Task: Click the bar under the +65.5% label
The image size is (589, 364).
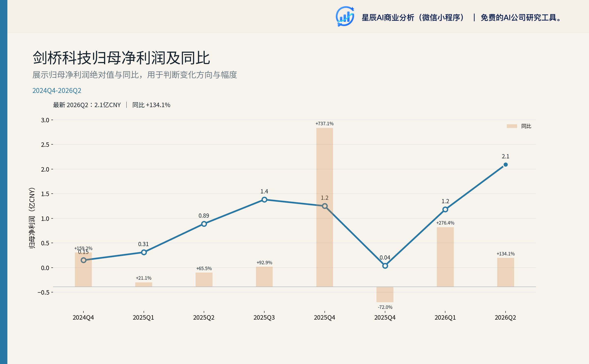Action: [x=204, y=280]
